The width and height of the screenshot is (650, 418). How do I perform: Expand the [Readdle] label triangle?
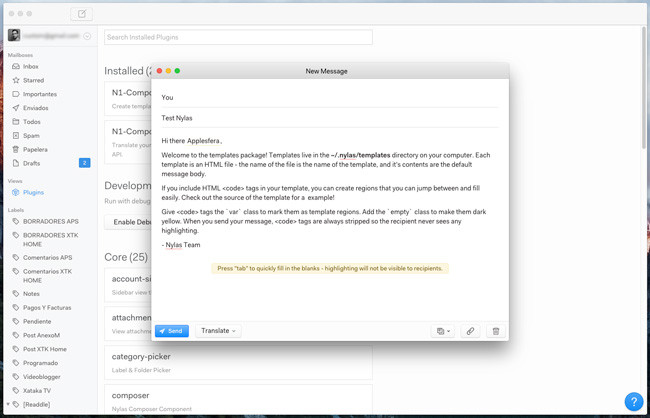[8, 404]
